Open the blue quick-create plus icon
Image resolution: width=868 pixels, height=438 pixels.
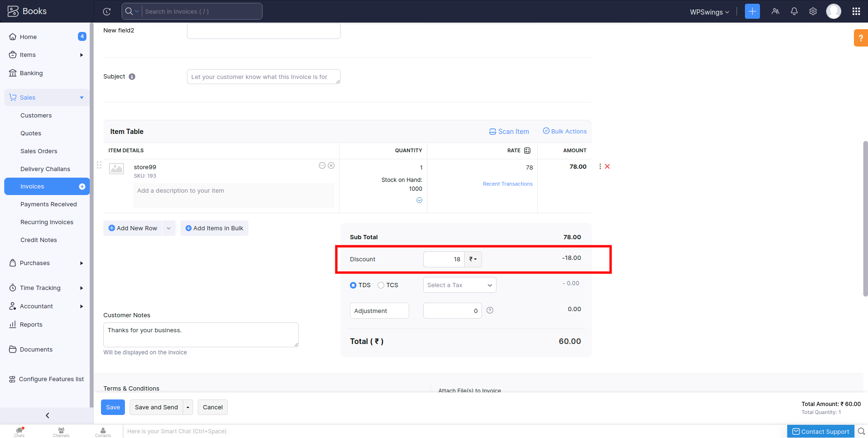[752, 11]
